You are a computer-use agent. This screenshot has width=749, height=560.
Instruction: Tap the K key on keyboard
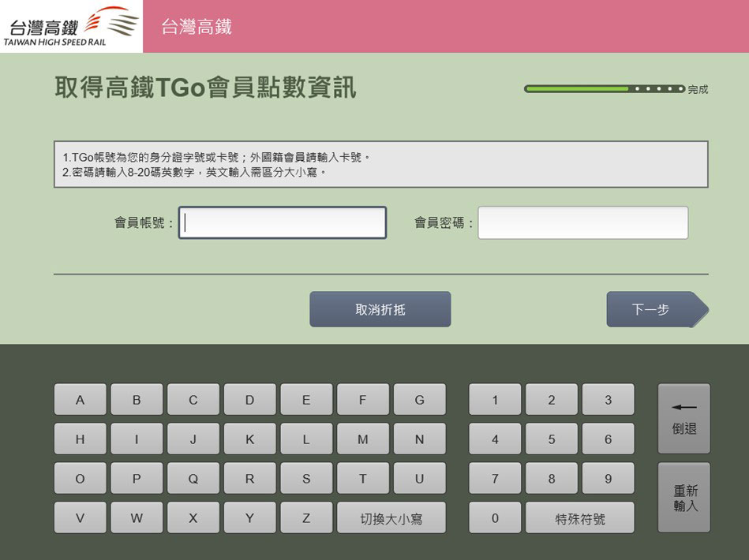point(250,439)
